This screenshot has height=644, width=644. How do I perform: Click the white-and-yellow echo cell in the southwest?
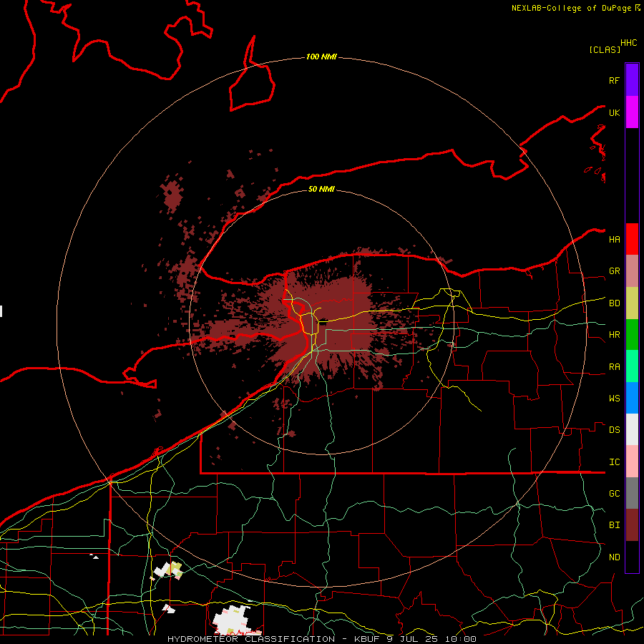pyautogui.click(x=168, y=570)
